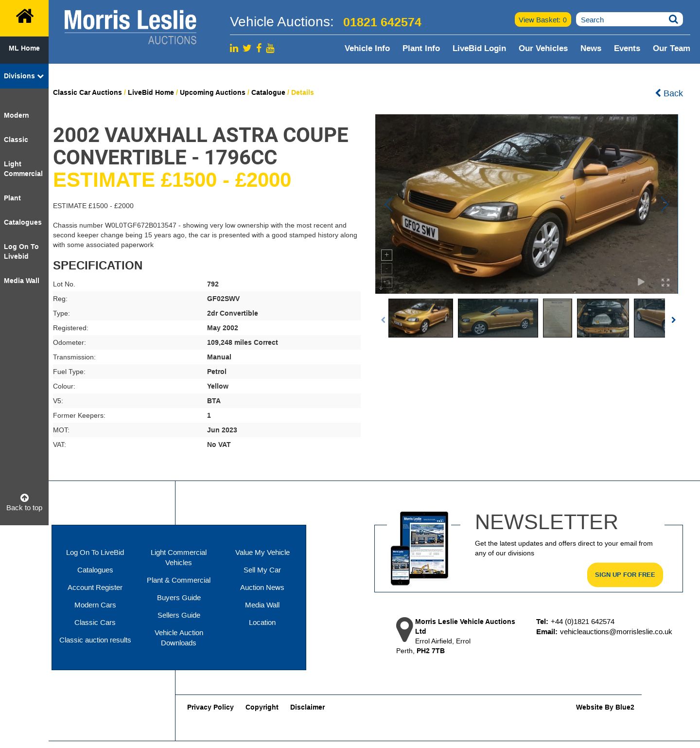Open the Plant Info menu
Screen dimensions: 700x748
pos(421,48)
